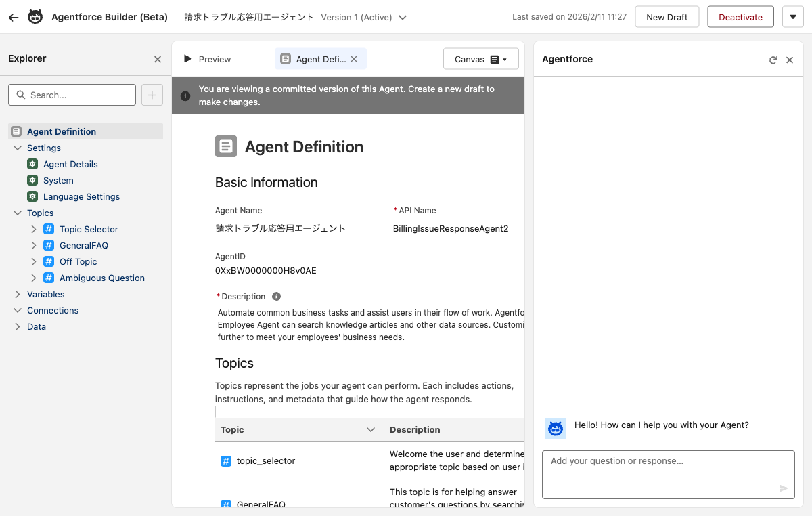Select the Topic Selector topic hash icon
This screenshot has width=812, height=516.
pos(48,229)
